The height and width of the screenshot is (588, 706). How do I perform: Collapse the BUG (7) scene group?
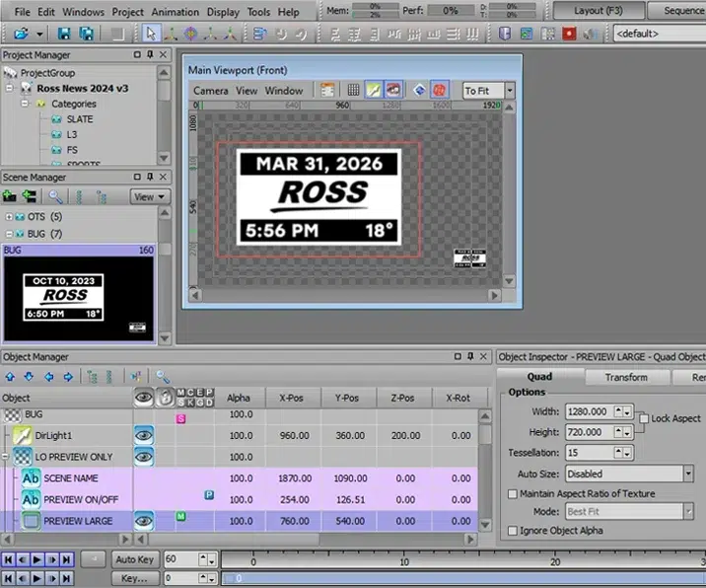9,234
